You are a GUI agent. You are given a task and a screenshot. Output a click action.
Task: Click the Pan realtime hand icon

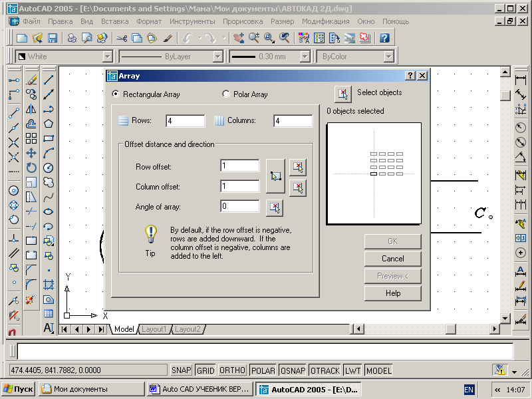click(x=239, y=38)
